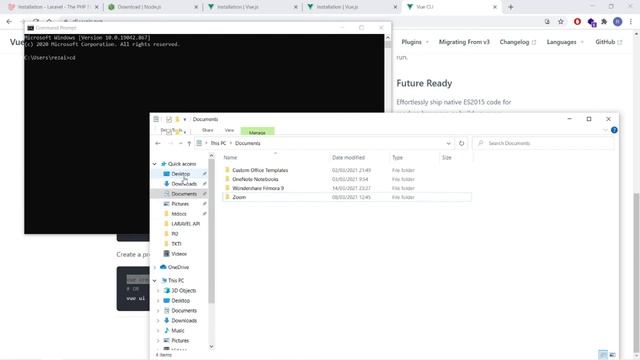Switch to large icons view in Explorer

pos(612,355)
